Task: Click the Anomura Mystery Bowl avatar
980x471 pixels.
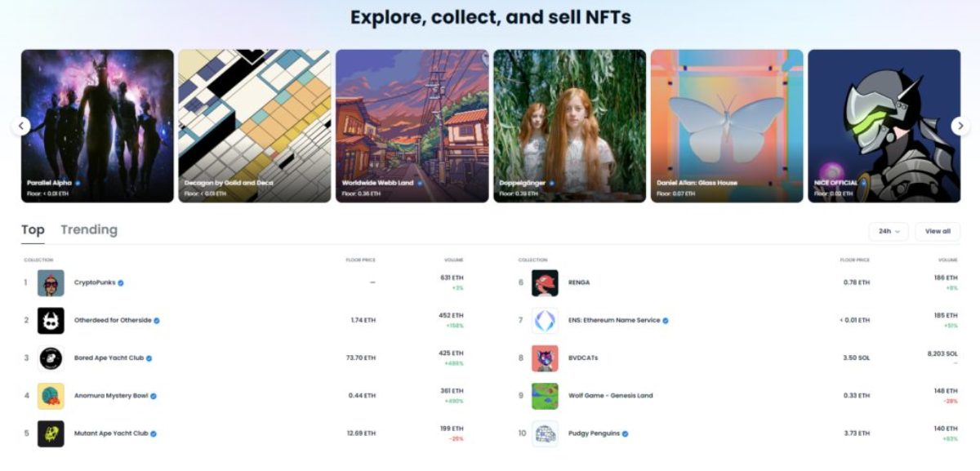Action: pos(51,396)
